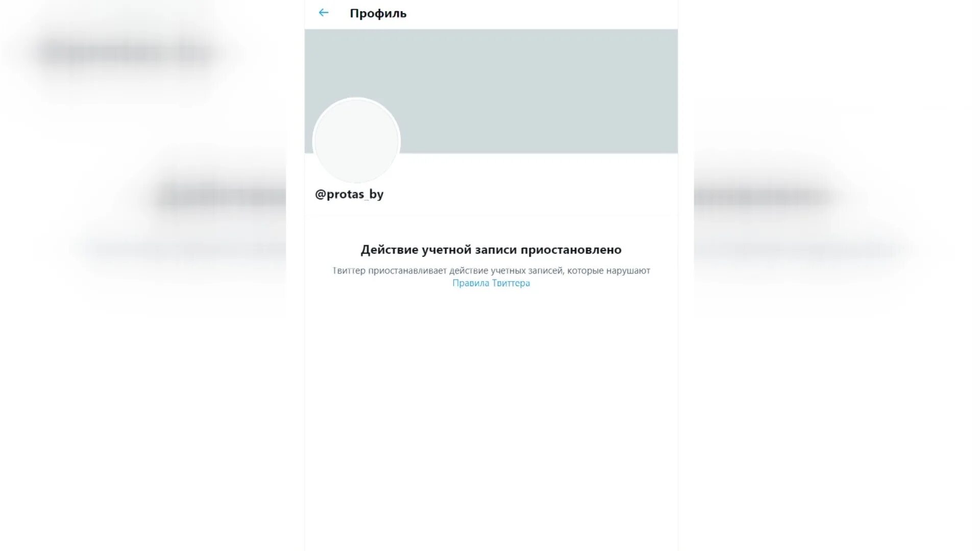Click the @protas_by username handle

349,194
